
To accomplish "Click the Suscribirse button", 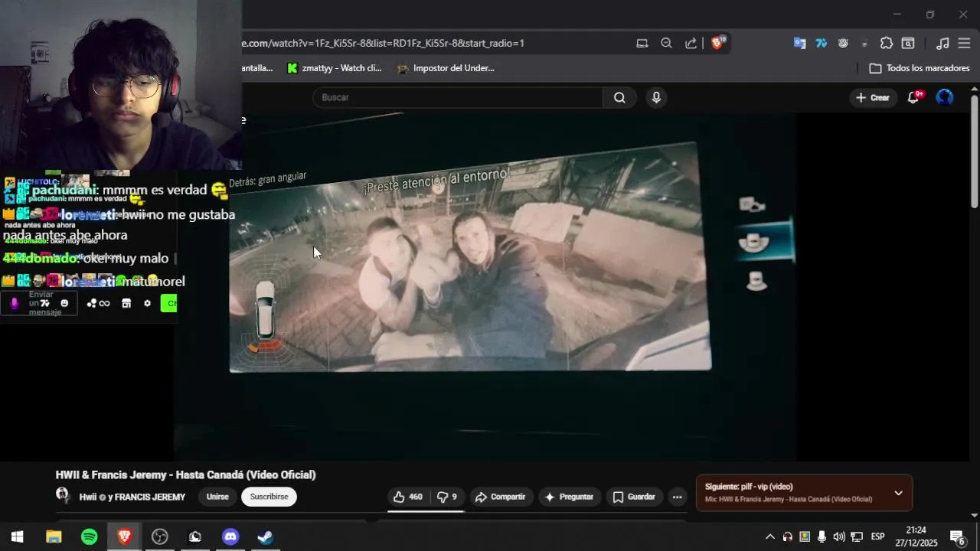I will [269, 497].
